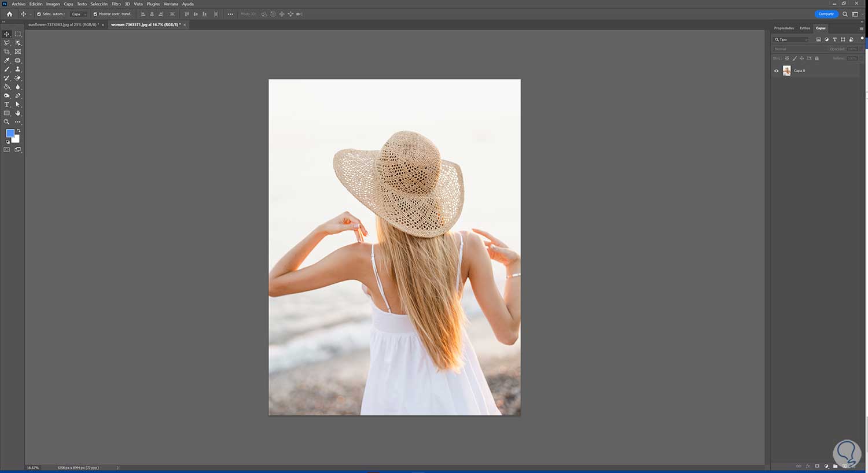Hide the Capa 0 layer
The width and height of the screenshot is (868, 473).
click(777, 71)
